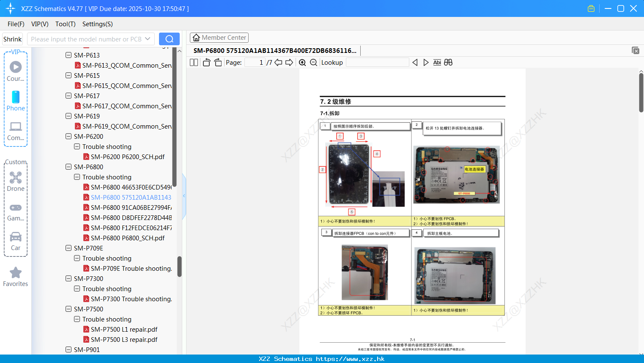Click the page number input field
The width and height of the screenshot is (644, 363).
[255, 63]
